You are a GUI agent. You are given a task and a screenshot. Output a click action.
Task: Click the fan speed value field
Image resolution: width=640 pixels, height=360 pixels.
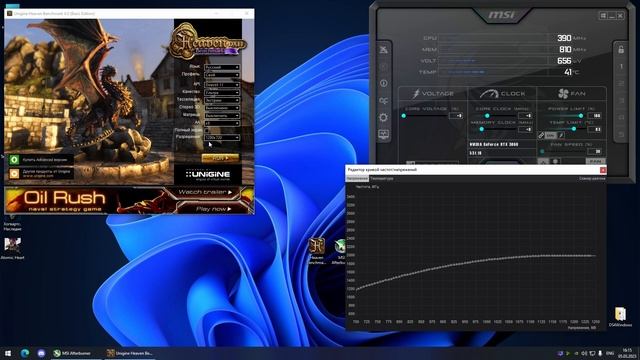(x=594, y=151)
